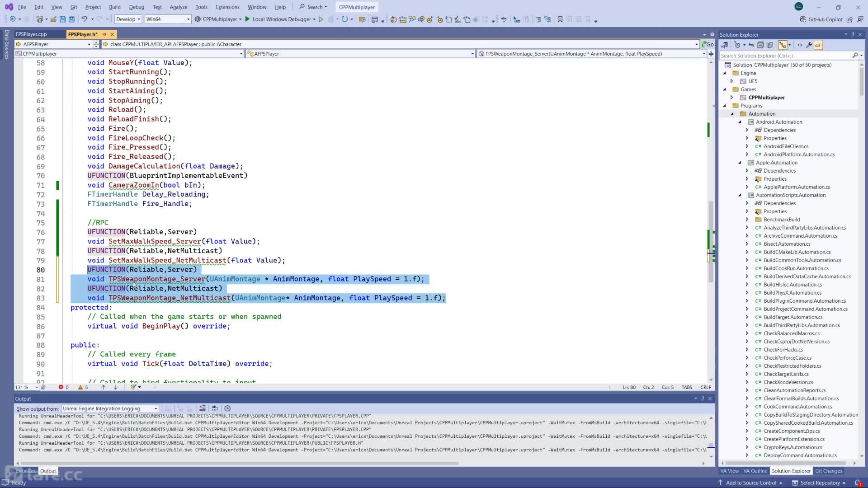Image resolution: width=868 pixels, height=488 pixels.
Task: Collapse the Apple.Automation node
Action: pyautogui.click(x=740, y=163)
